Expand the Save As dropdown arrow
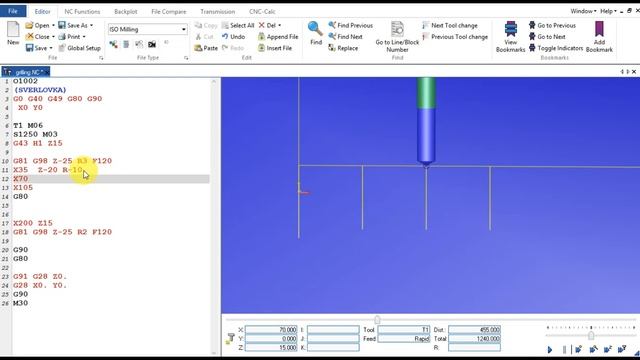This screenshot has height=360, width=640. coord(91,25)
